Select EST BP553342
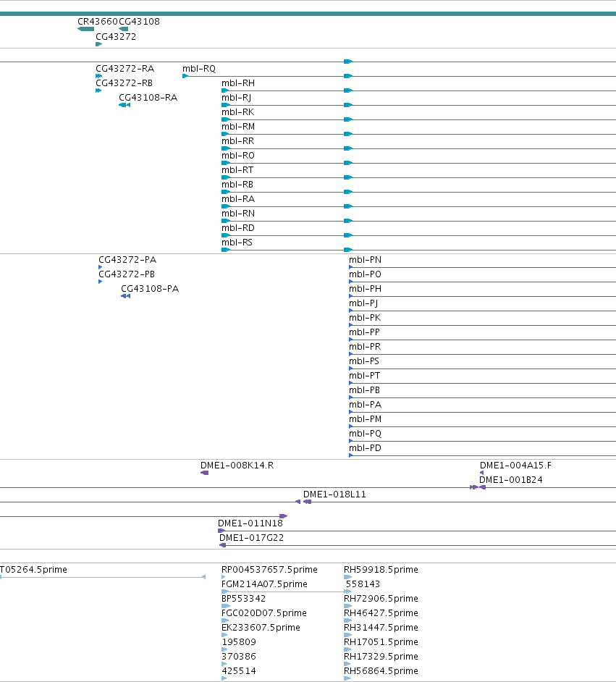 [x=243, y=599]
